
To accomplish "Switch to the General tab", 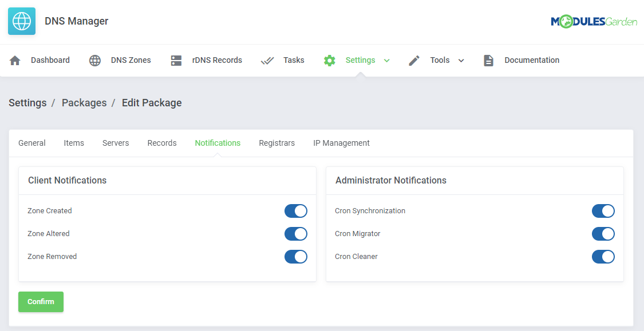I will (32, 143).
